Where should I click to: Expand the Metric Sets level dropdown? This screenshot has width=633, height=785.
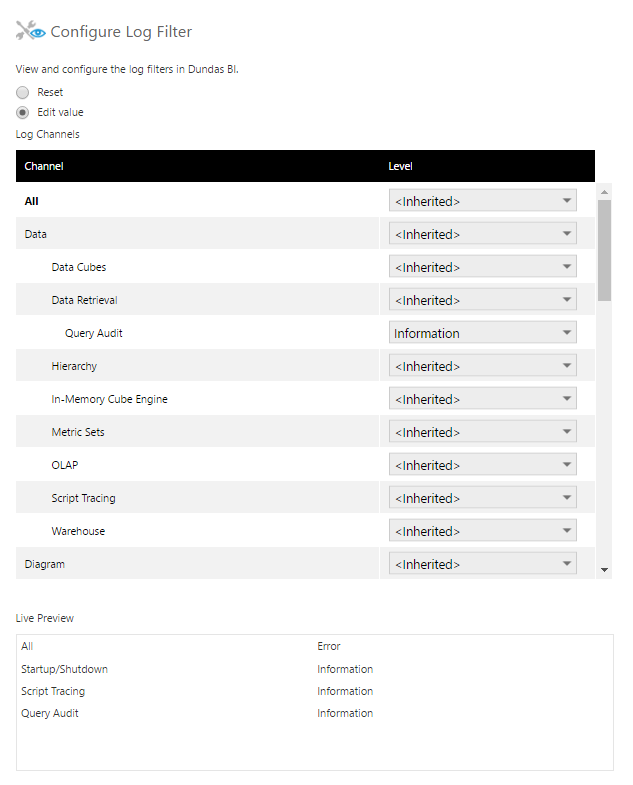click(x=483, y=432)
